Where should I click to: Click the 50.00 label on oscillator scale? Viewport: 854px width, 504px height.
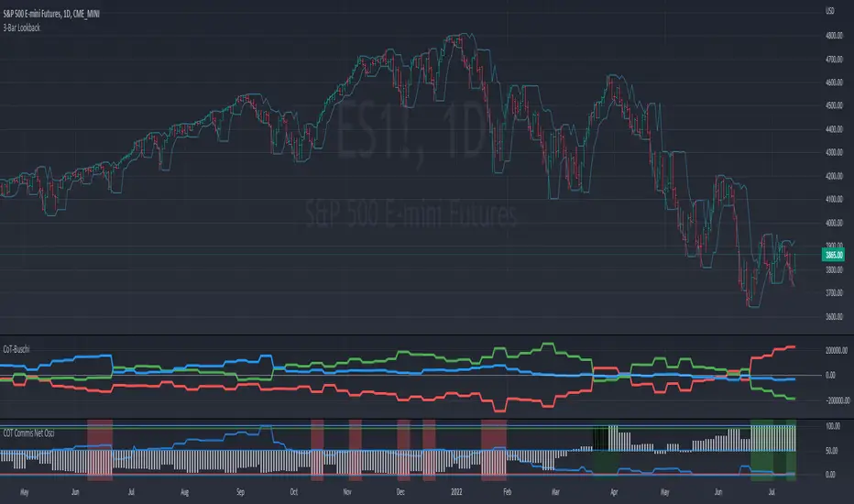tap(831, 451)
